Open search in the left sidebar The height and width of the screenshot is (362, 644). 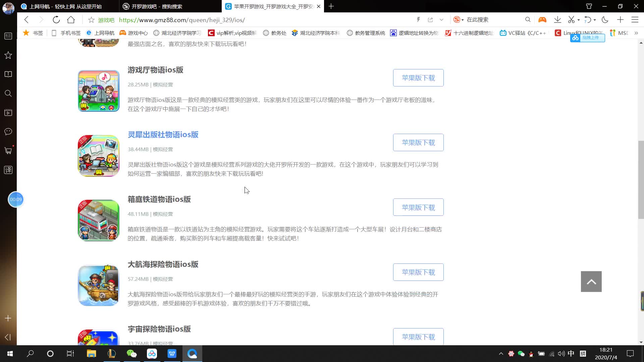(8, 93)
